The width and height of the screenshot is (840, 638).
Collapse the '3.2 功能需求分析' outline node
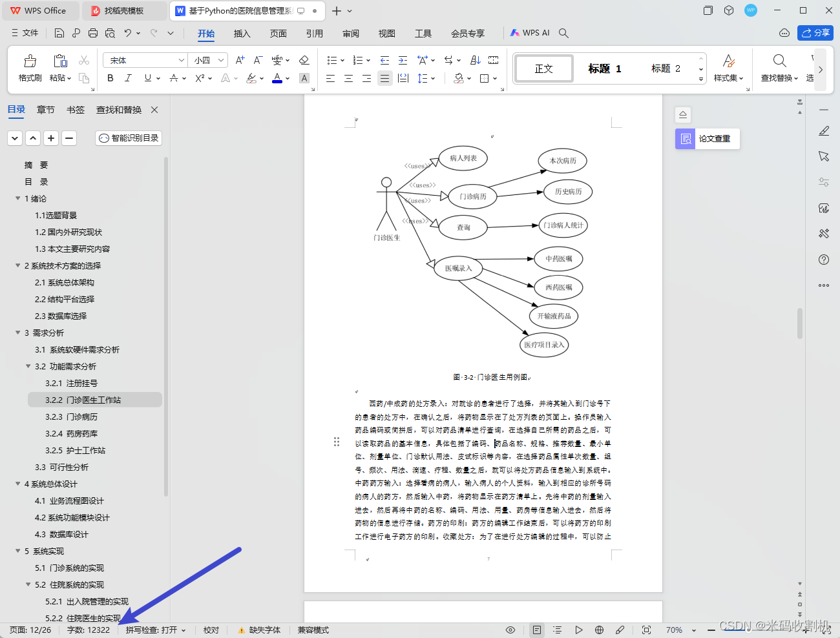(28, 366)
